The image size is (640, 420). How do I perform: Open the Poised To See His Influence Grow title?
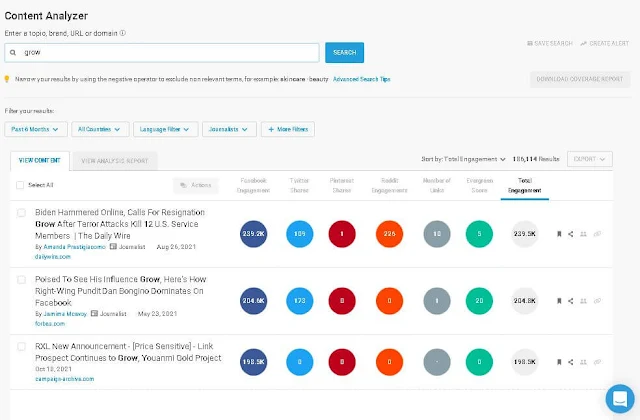pos(120,291)
